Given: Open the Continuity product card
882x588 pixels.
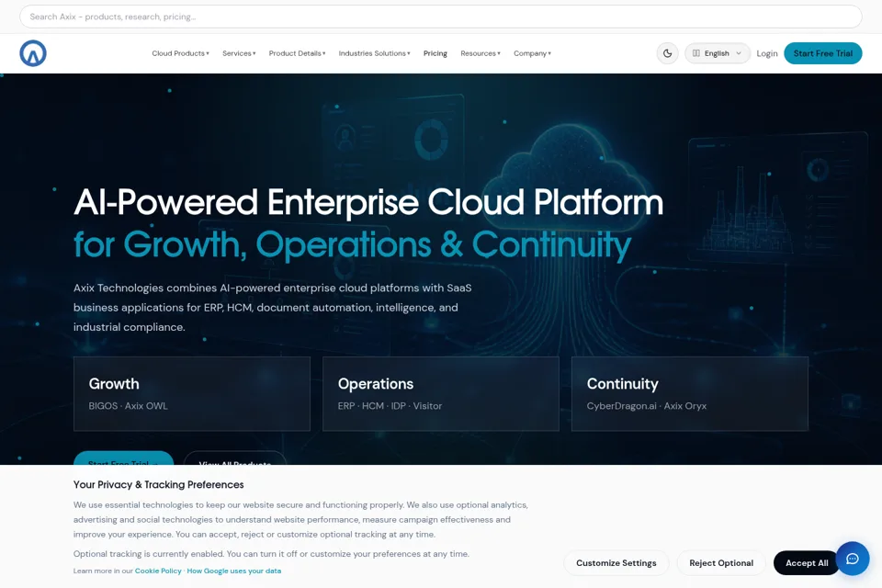Looking at the screenshot, I should 690,394.
